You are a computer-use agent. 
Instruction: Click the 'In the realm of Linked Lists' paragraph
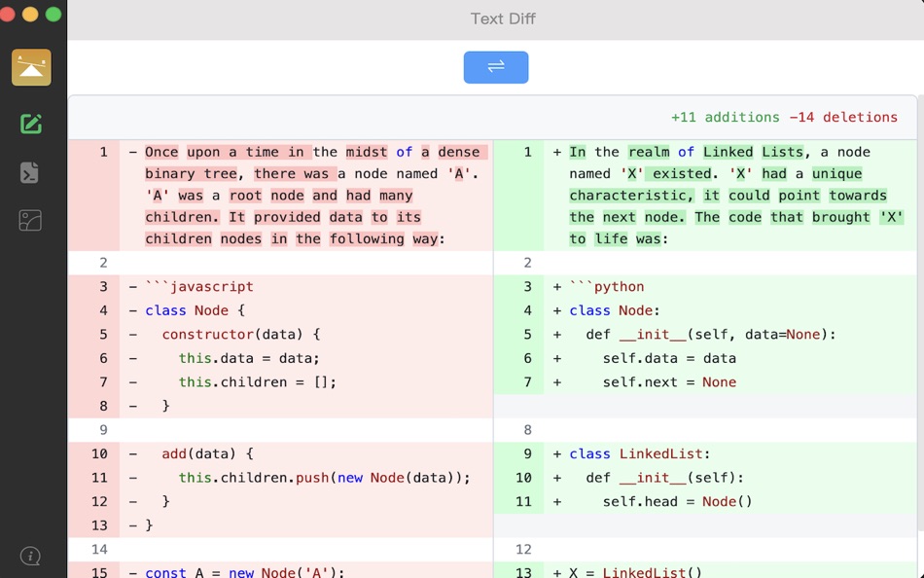pyautogui.click(x=736, y=196)
